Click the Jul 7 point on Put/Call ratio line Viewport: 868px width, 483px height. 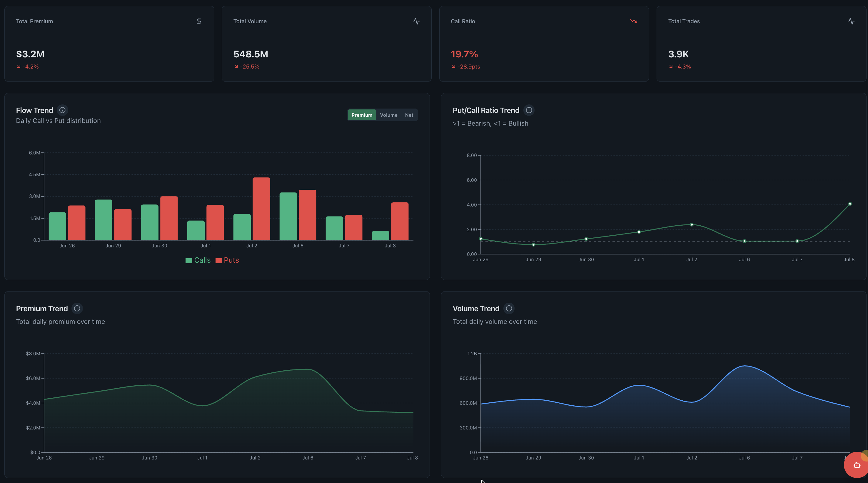pos(797,241)
